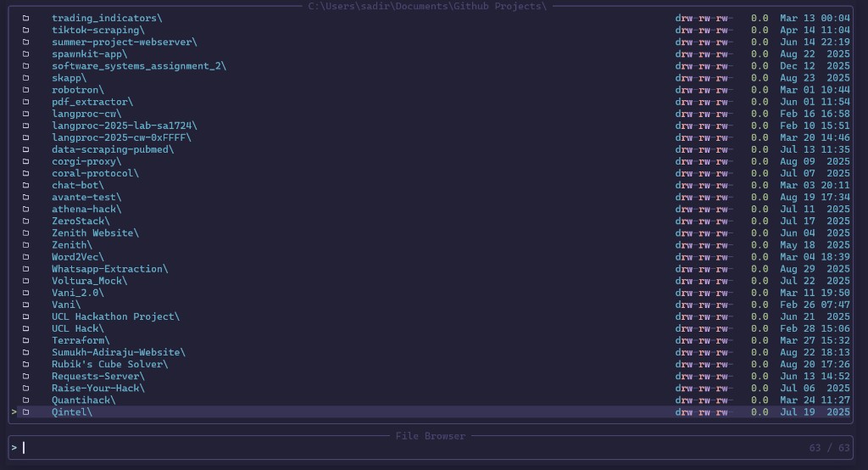The width and height of the screenshot is (868, 470).
Task: Open the Vani directory entry
Action: (66, 305)
